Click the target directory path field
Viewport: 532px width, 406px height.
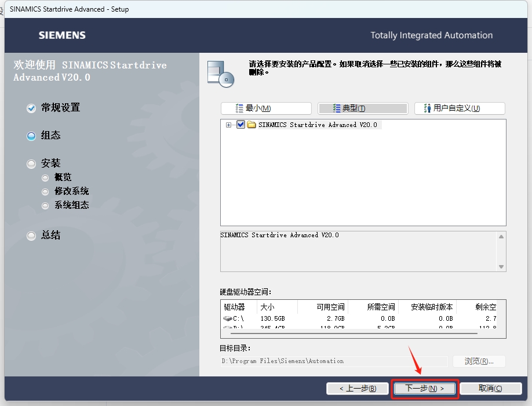point(330,361)
